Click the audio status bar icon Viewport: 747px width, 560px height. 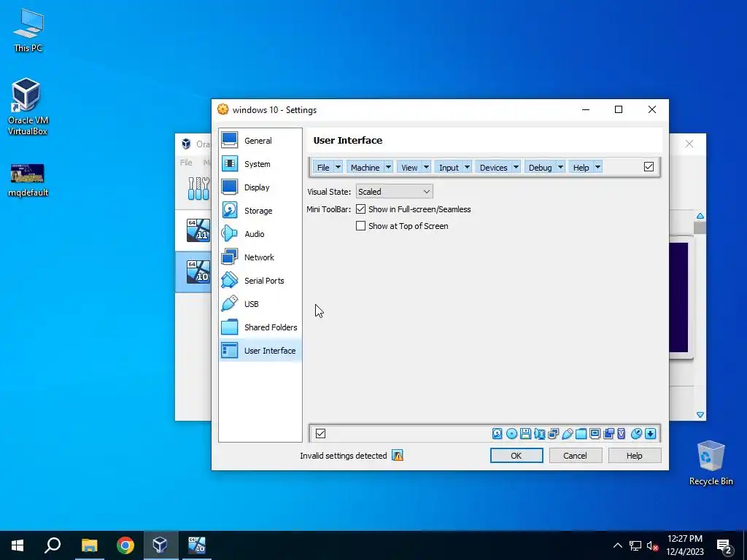tap(539, 433)
